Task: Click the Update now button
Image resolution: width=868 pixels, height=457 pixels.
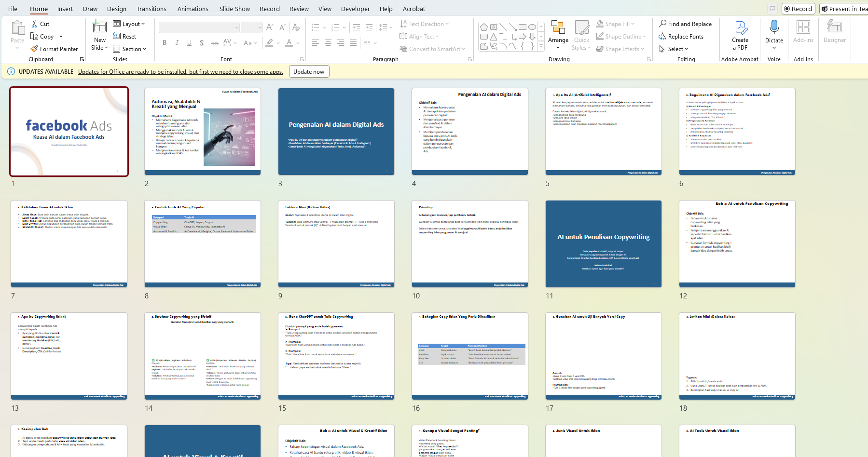Action: (309, 71)
